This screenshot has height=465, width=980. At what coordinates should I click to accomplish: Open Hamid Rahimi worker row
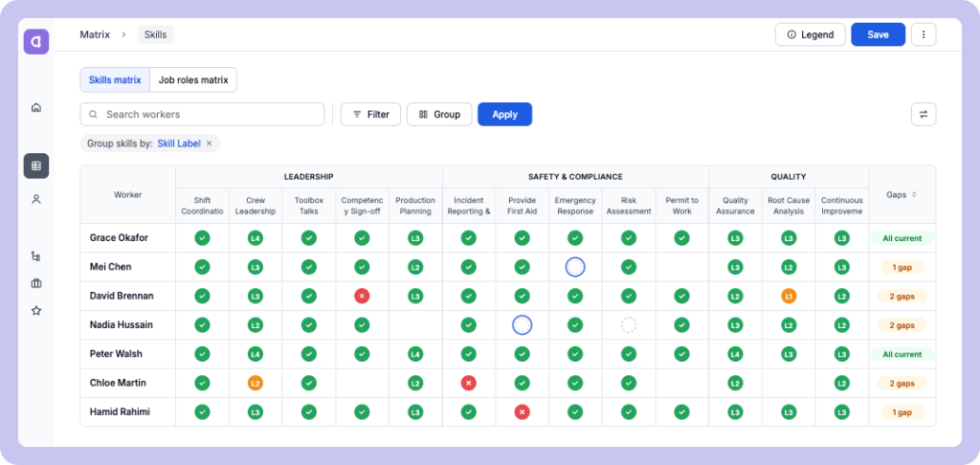[120, 411]
